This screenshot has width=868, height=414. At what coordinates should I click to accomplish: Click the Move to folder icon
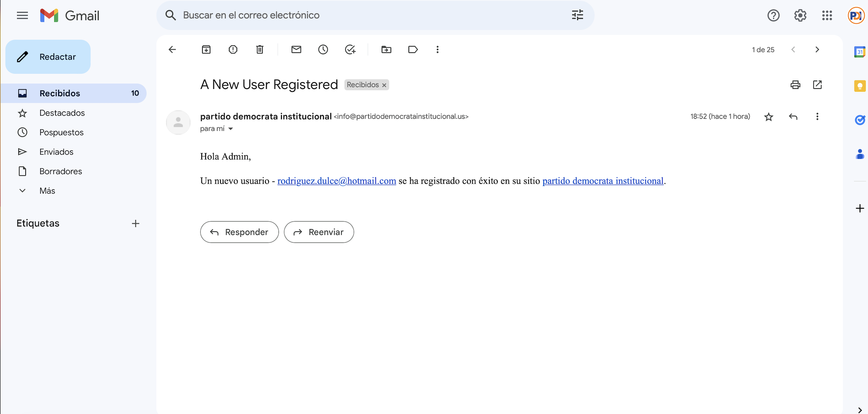click(x=386, y=50)
